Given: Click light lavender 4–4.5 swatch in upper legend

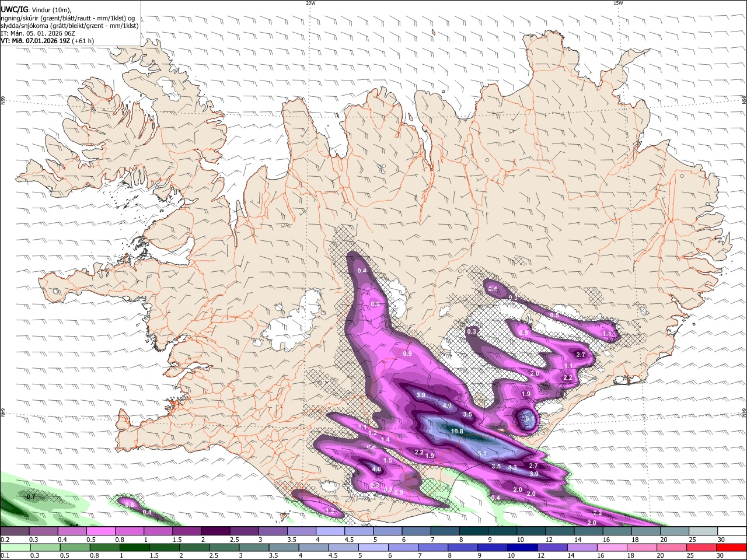Looking at the screenshot, I should [330, 531].
